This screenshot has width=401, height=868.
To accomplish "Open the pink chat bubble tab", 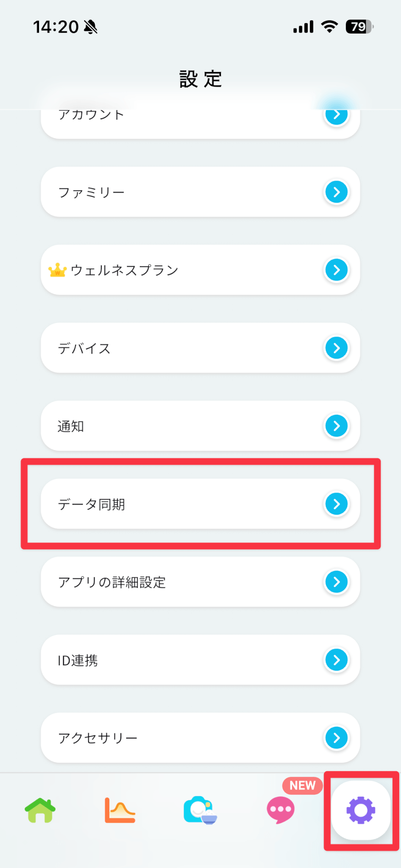I will click(x=280, y=810).
